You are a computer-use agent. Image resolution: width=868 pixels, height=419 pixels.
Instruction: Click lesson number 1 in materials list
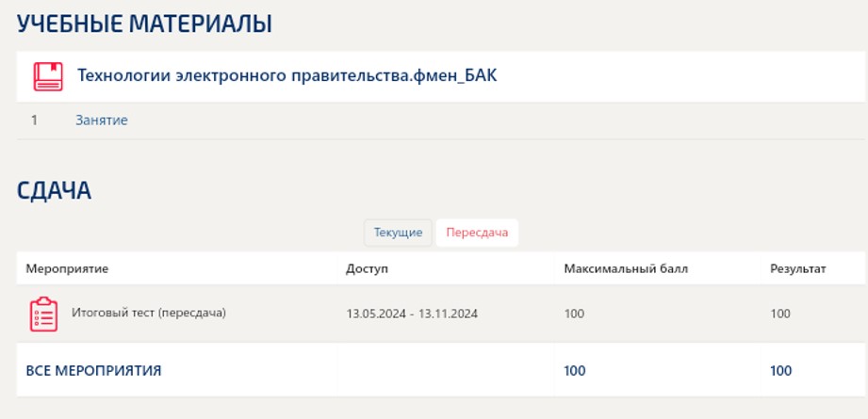point(34,121)
